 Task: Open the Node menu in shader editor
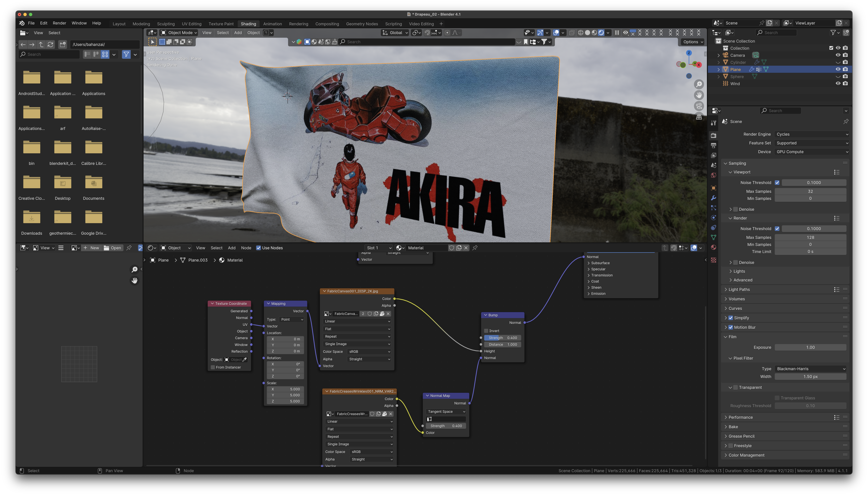pyautogui.click(x=246, y=248)
